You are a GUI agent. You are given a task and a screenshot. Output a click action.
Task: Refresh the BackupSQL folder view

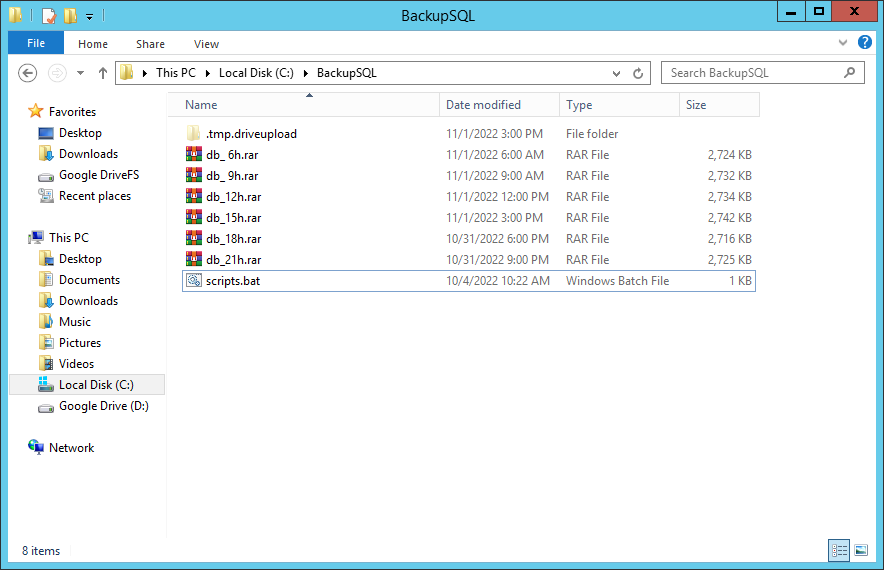coord(640,73)
